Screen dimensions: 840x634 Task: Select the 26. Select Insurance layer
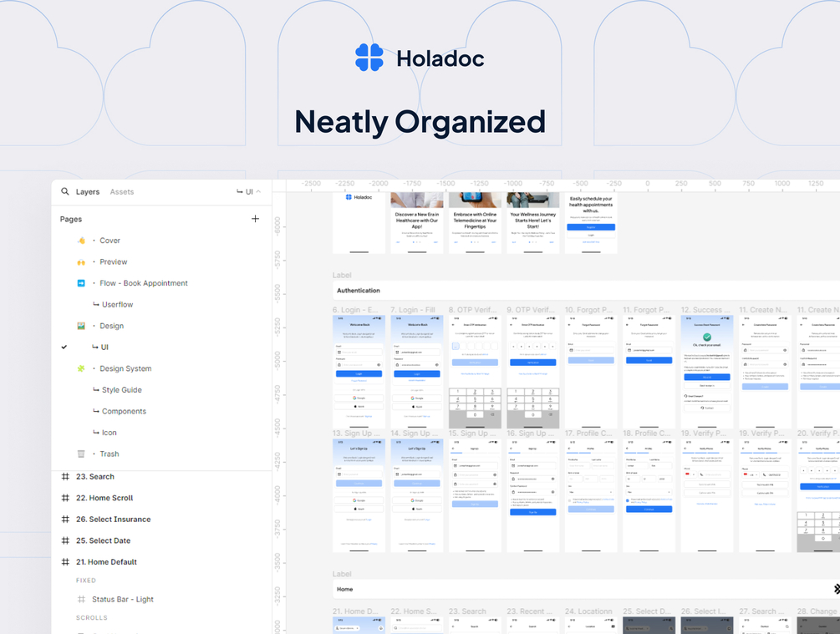113,520
